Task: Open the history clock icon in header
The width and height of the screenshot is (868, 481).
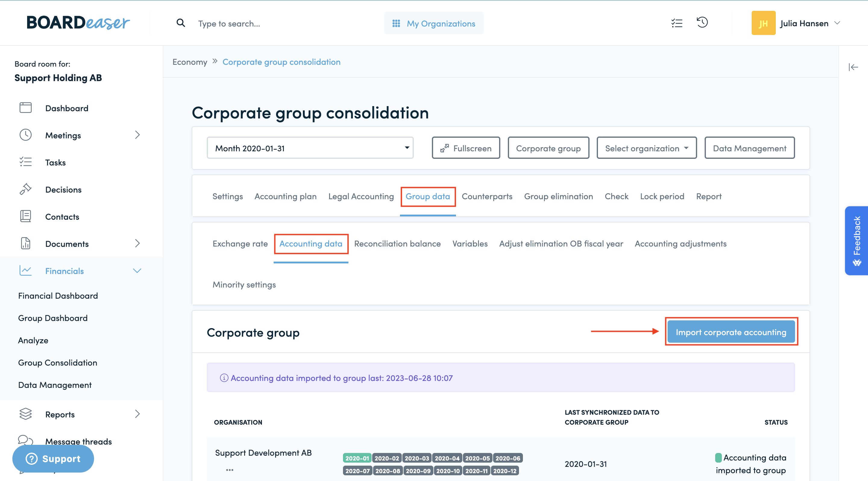Action: (x=702, y=23)
